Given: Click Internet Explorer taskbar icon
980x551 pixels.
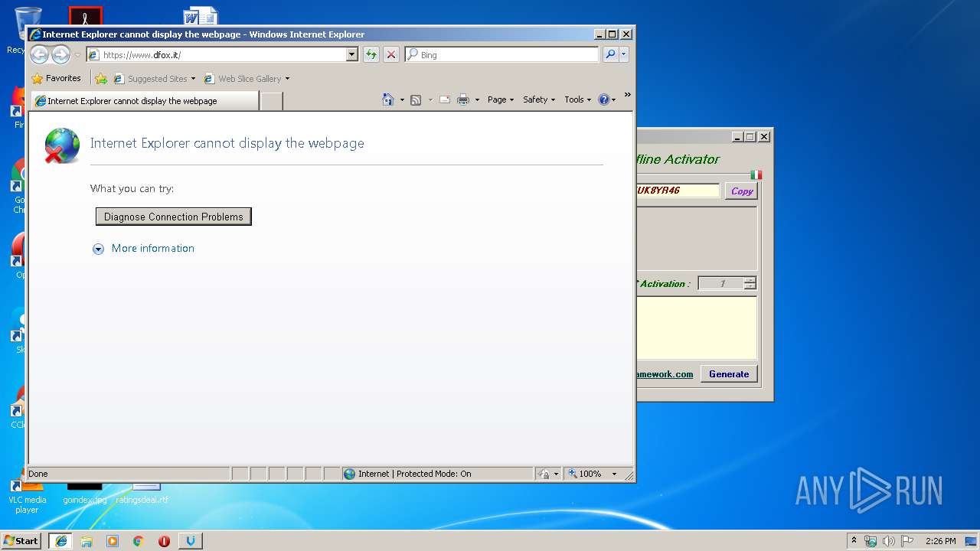Looking at the screenshot, I should [x=60, y=541].
